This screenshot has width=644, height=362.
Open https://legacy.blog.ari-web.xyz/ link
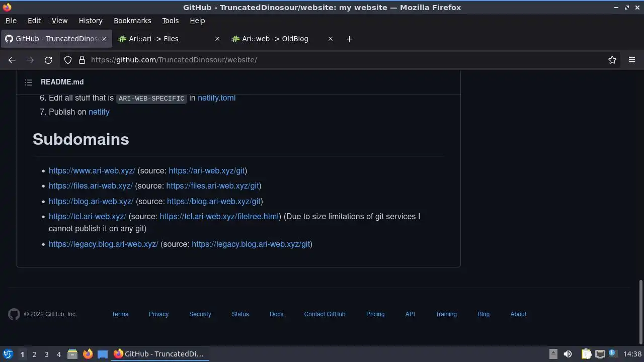click(x=104, y=244)
